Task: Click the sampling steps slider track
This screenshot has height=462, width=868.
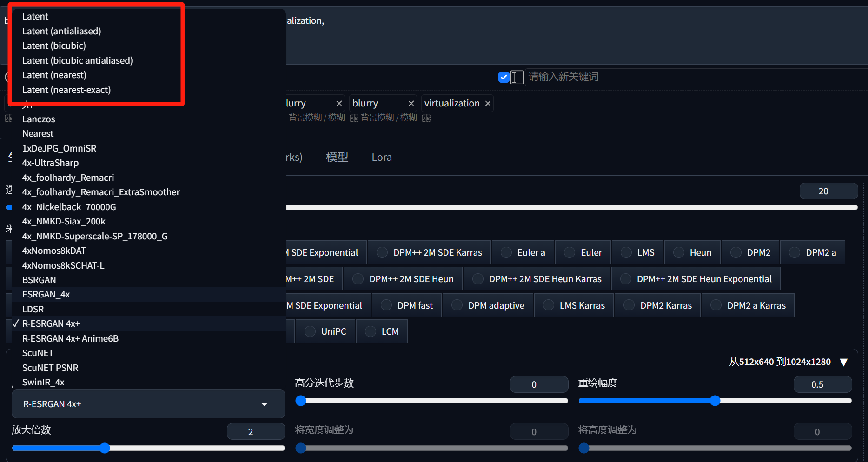Action: (x=571, y=207)
